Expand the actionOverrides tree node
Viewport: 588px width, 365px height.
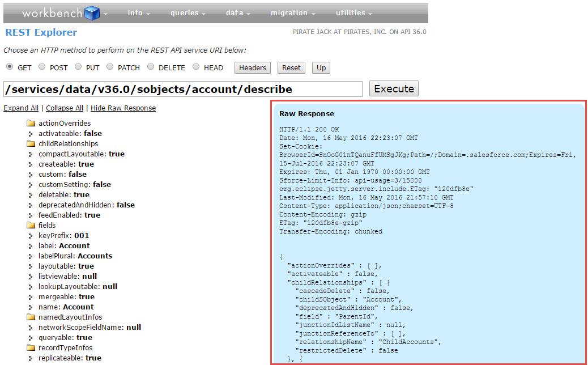(65, 124)
